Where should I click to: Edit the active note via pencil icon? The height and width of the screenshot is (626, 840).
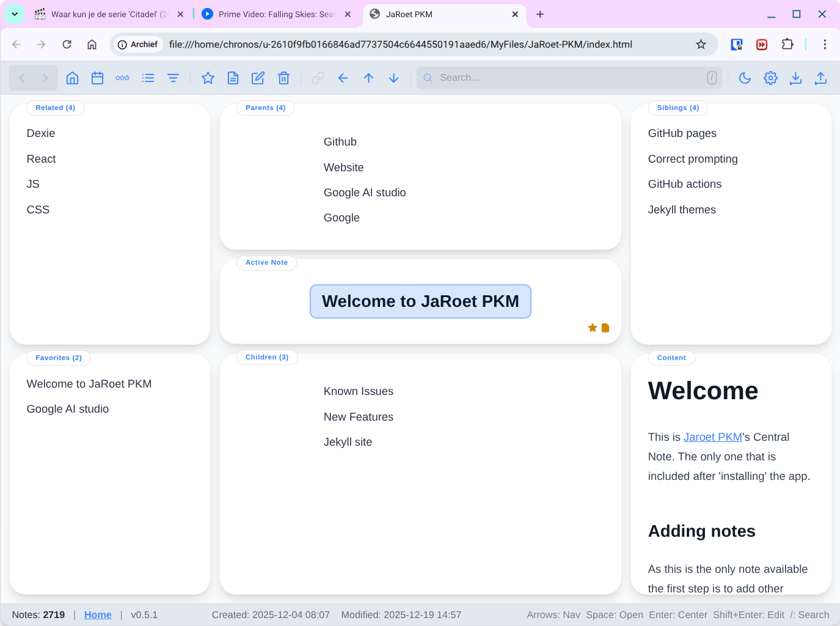pyautogui.click(x=257, y=78)
